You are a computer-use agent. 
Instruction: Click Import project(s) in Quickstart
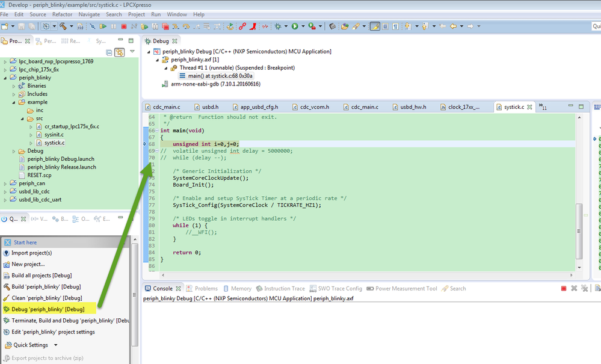28,253
